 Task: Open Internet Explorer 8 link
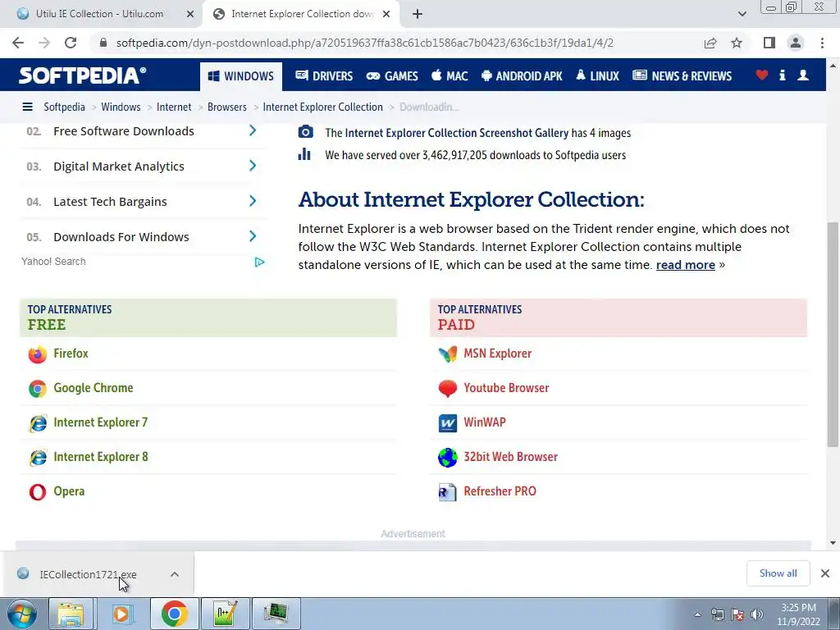101,456
